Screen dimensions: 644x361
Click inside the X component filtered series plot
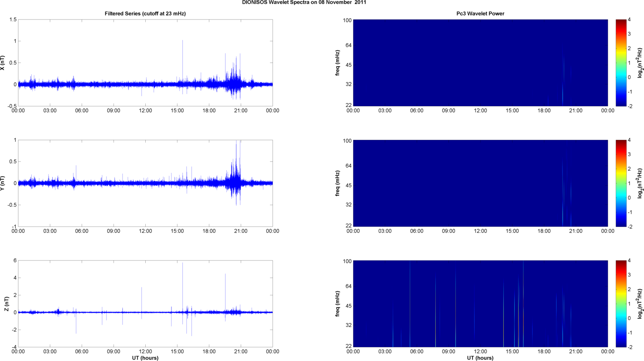tap(145, 63)
